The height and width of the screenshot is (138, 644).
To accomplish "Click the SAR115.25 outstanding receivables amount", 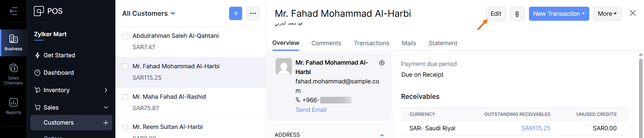I will tap(536, 128).
